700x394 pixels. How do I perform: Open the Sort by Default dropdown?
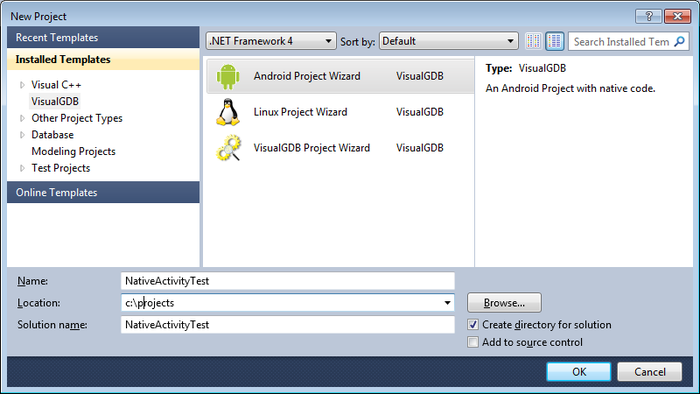tap(449, 41)
